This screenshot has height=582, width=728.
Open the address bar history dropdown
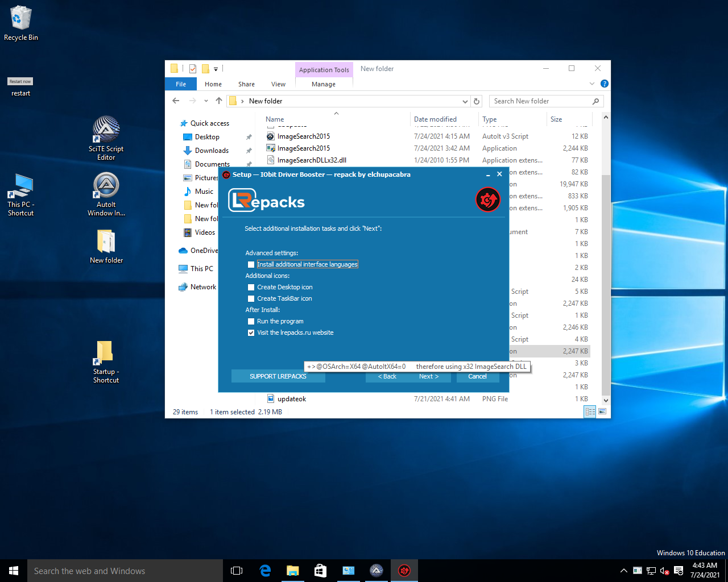[465, 101]
